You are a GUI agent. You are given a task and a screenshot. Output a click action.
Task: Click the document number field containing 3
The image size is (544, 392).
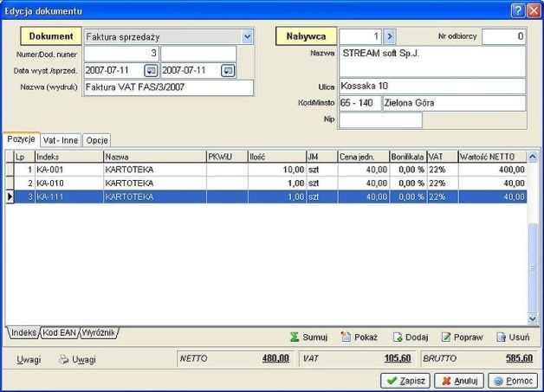click(121, 54)
